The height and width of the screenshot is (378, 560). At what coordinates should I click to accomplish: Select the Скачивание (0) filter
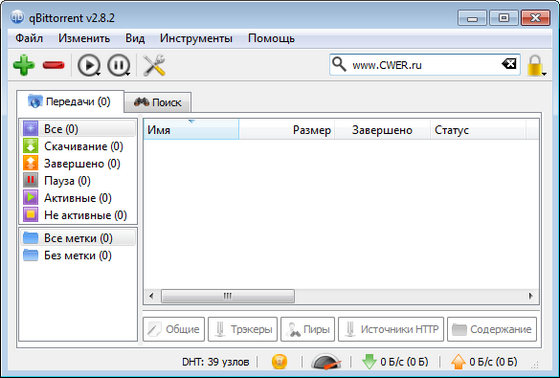click(78, 146)
